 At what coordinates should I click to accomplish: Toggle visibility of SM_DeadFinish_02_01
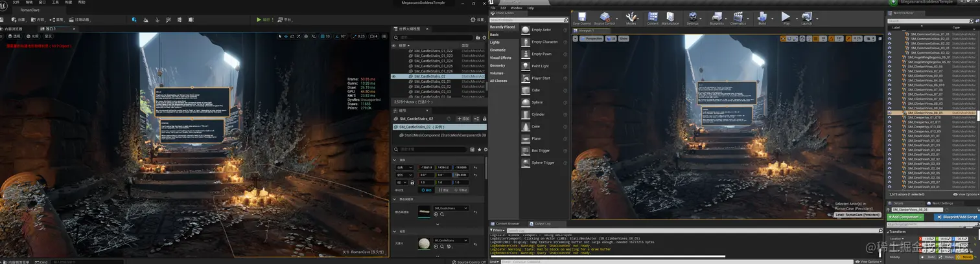click(x=889, y=155)
